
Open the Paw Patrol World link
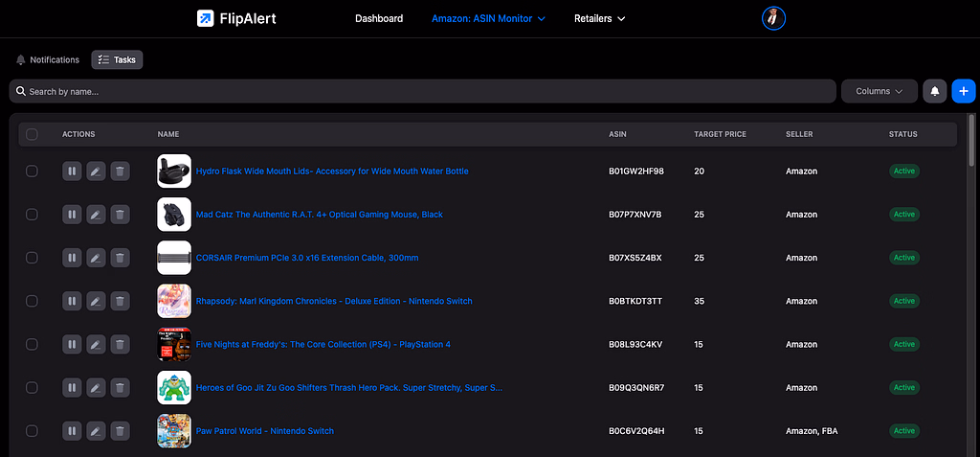click(x=264, y=431)
